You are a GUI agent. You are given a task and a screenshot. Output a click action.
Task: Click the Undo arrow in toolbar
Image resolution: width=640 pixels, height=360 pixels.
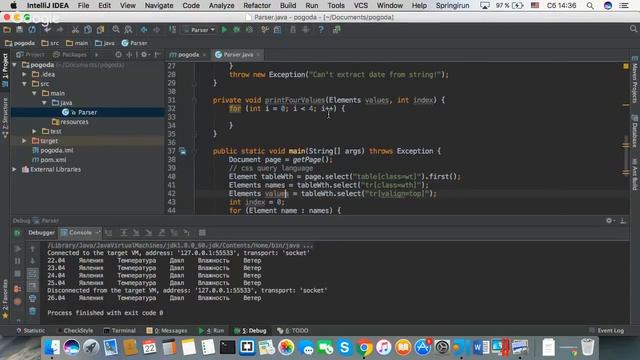47,30
